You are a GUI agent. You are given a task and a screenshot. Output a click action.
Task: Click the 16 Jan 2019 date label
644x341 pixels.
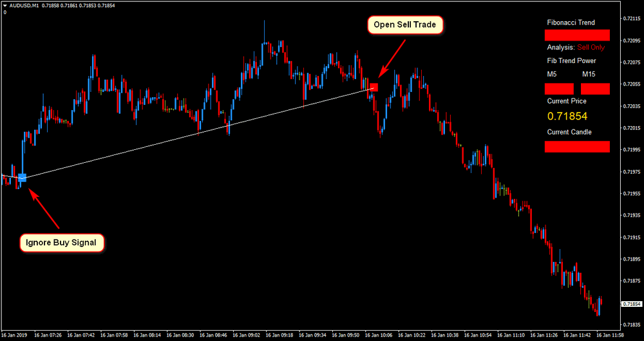click(x=15, y=335)
